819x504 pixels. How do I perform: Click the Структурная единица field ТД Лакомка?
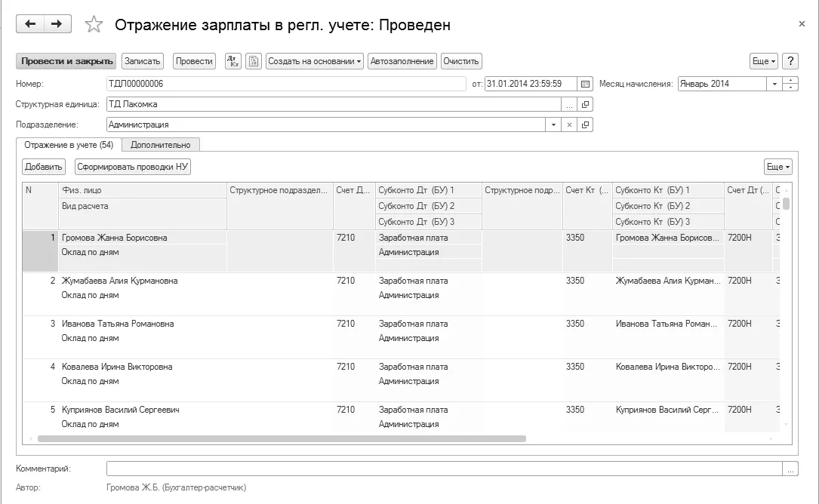point(334,104)
